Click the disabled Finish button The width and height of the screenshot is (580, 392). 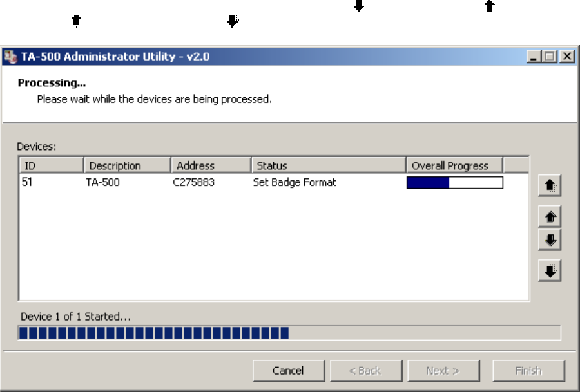coord(528,371)
